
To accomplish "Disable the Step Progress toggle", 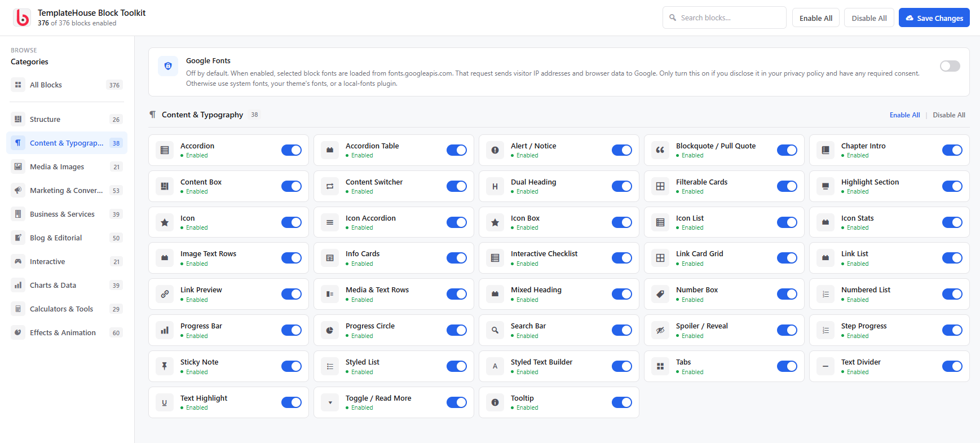I will [x=952, y=330].
